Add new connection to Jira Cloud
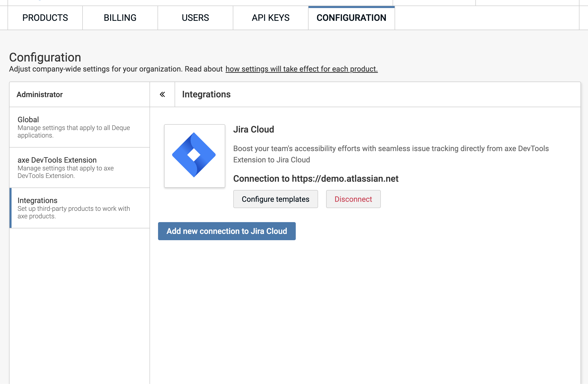This screenshot has height=384, width=588. click(227, 231)
